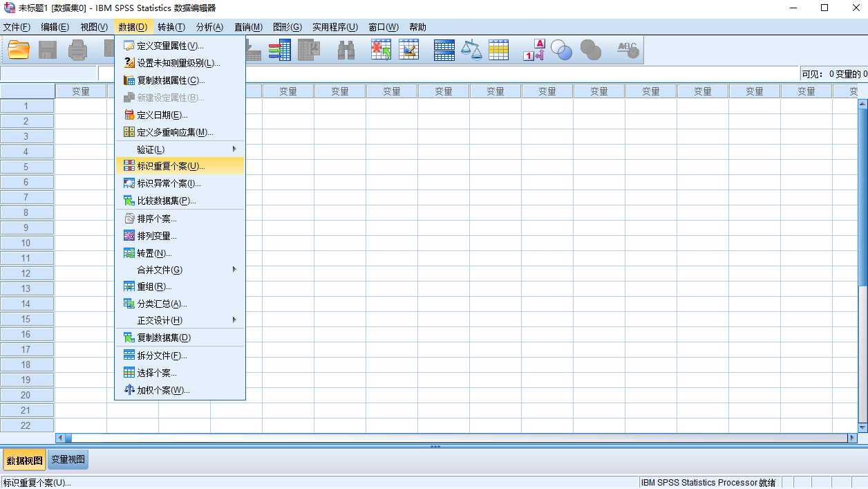Click the Insert Variable toolbar icon
The image size is (868, 489).
click(409, 50)
